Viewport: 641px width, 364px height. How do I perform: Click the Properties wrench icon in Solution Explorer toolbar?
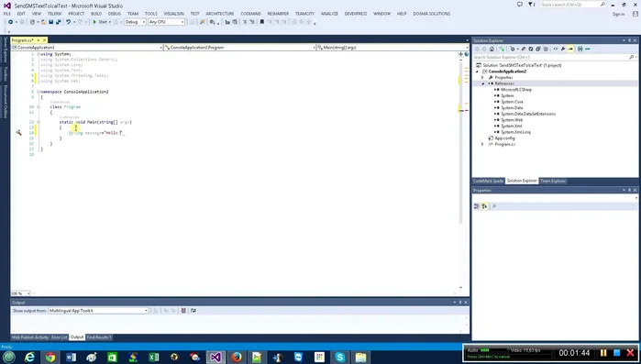[x=563, y=49]
